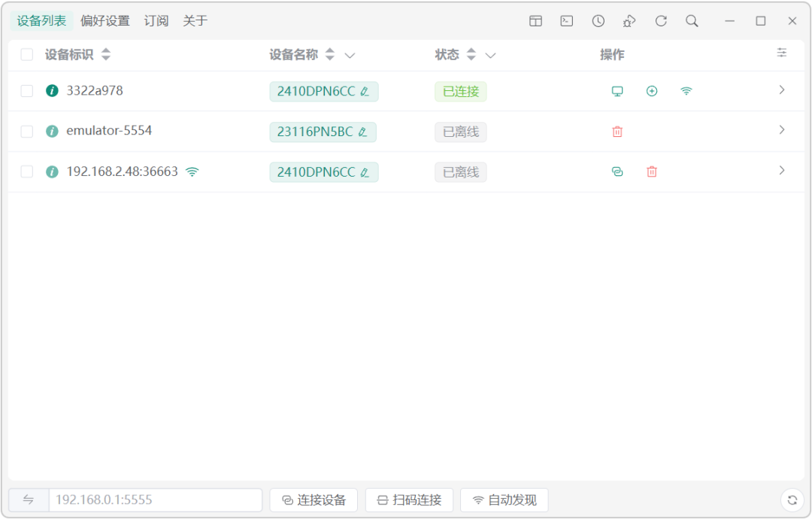
Task: Maximize the application window
Action: pos(761,21)
